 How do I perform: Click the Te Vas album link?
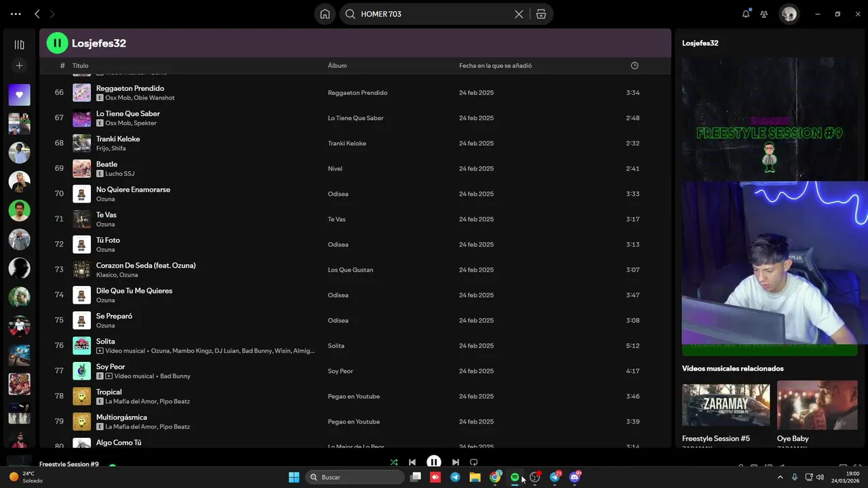click(336, 220)
